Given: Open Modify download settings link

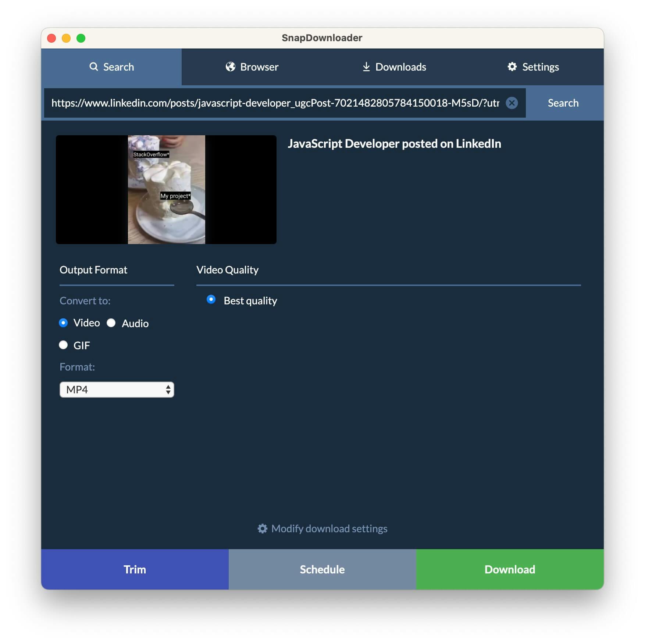Looking at the screenshot, I should coord(322,529).
